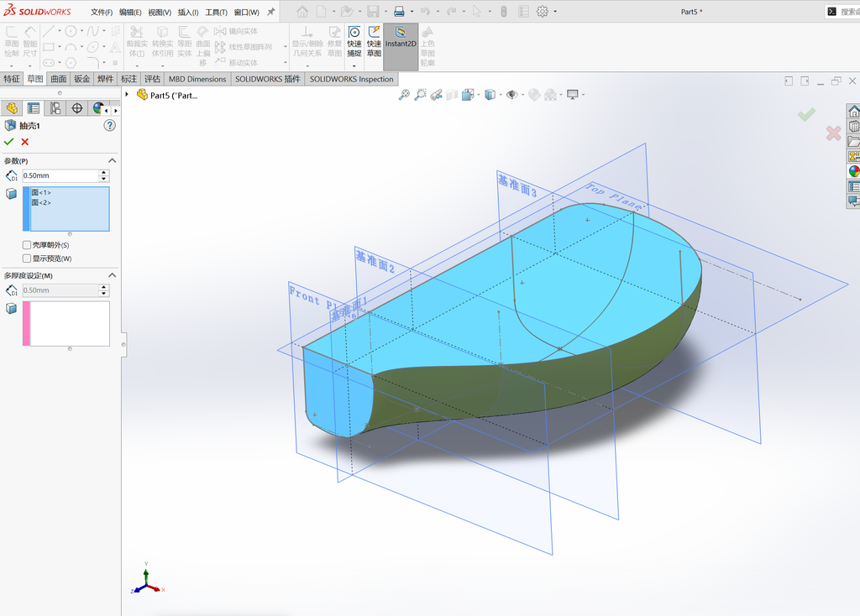
Task: Open the task pane SOLIDWORKS Resources home icon
Action: coord(853,112)
